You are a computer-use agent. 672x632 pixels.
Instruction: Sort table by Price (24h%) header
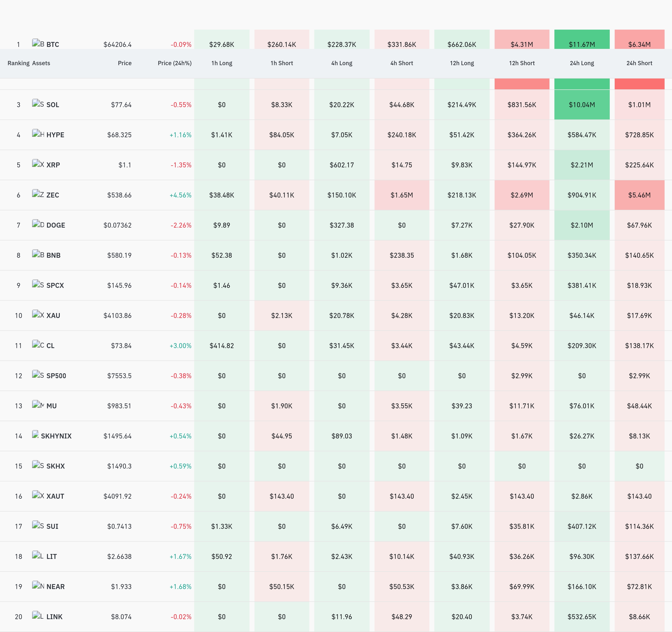coord(174,63)
